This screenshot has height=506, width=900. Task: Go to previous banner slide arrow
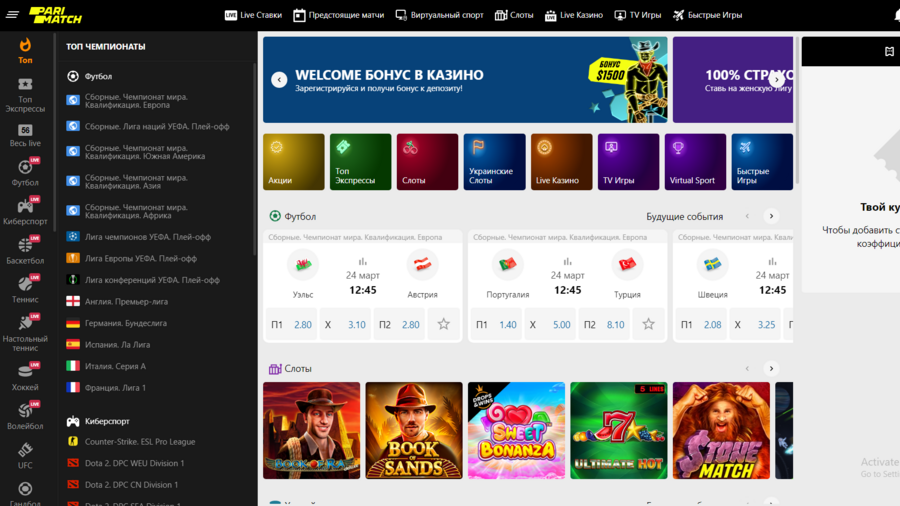point(279,80)
